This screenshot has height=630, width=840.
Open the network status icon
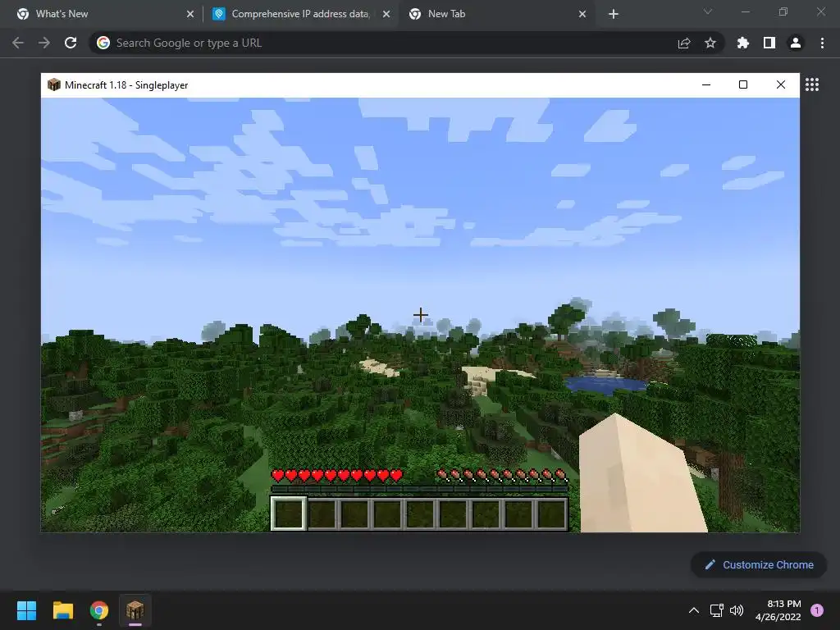point(716,610)
